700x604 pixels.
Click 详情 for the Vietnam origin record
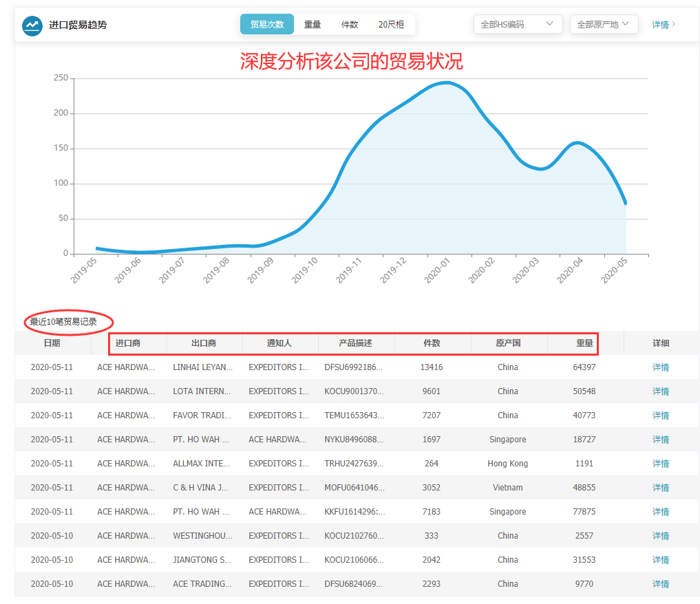(660, 487)
